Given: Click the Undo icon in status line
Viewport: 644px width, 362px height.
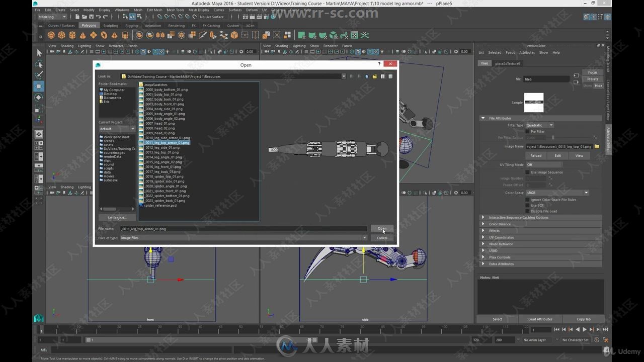Looking at the screenshot, I should click(x=98, y=17).
